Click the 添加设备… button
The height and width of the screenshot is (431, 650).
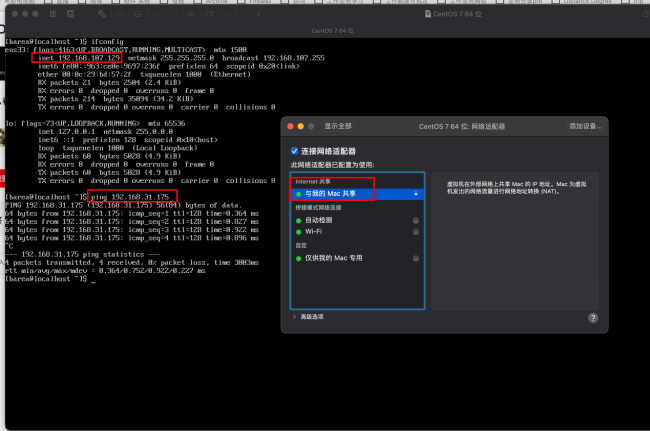click(585, 126)
